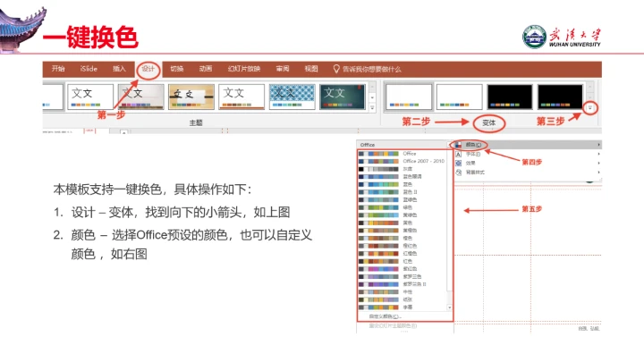Pick the 蓝色 color scheme
The image size is (644, 362).
[402, 184]
